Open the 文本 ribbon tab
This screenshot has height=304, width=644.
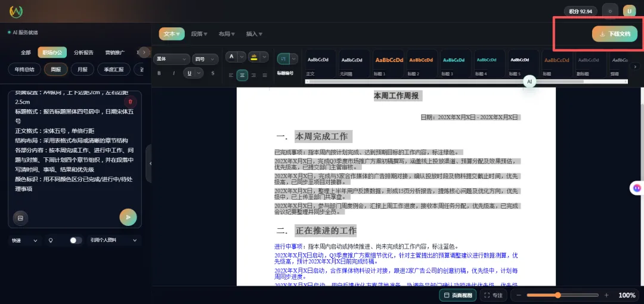(x=172, y=34)
